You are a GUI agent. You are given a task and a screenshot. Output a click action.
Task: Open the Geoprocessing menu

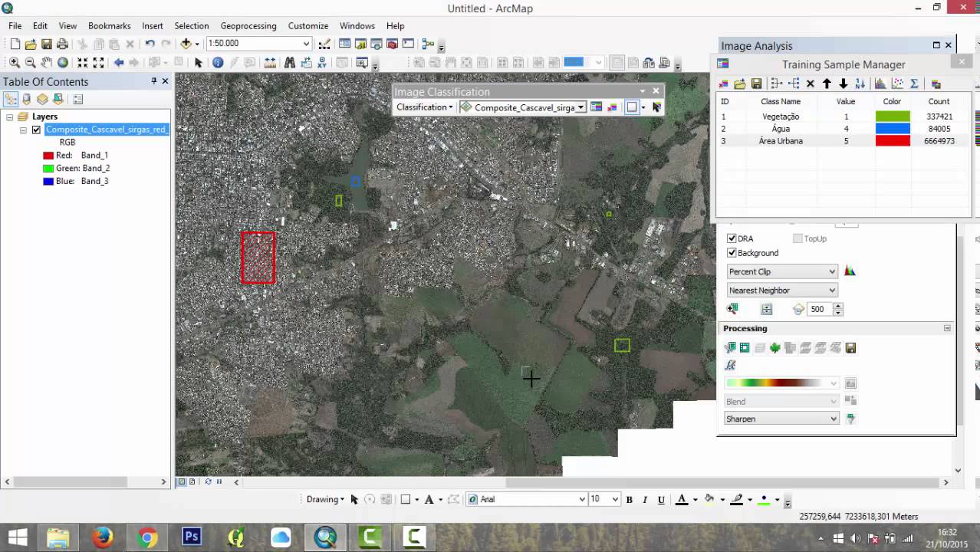pos(248,25)
